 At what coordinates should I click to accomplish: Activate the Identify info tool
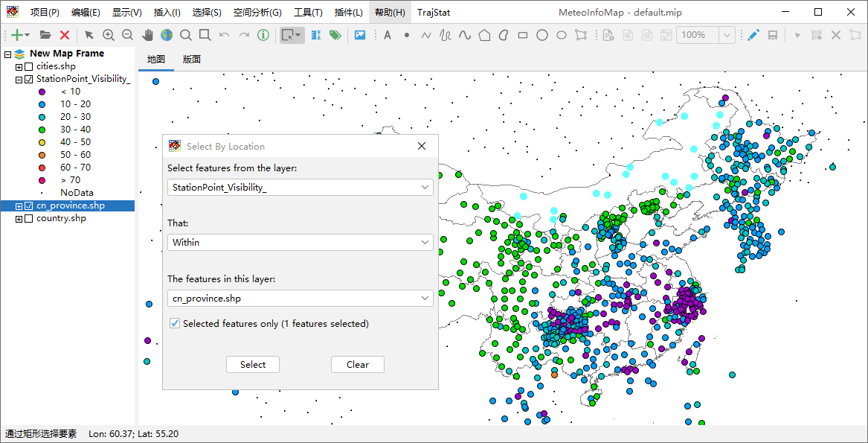tap(263, 35)
